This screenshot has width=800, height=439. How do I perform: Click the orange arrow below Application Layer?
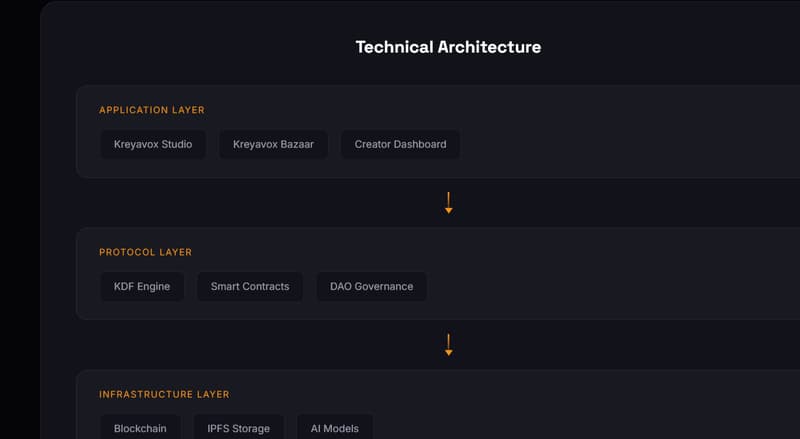[x=448, y=203]
